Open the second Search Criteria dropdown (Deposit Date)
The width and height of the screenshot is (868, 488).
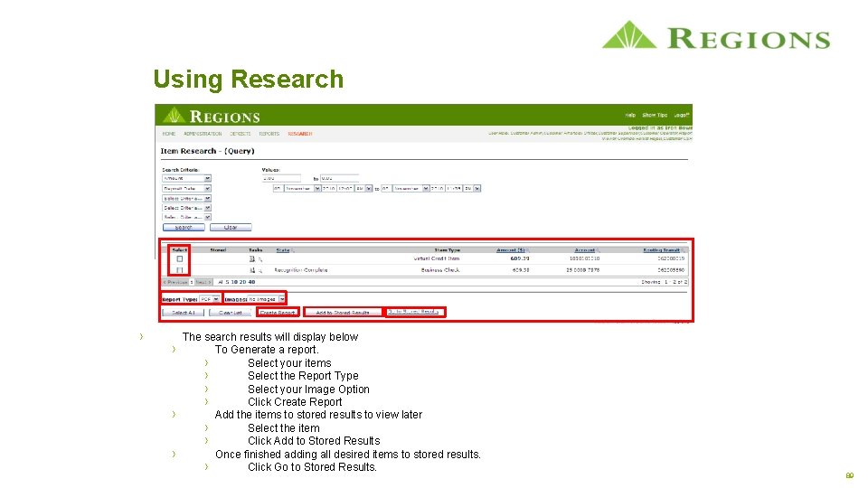coord(186,189)
